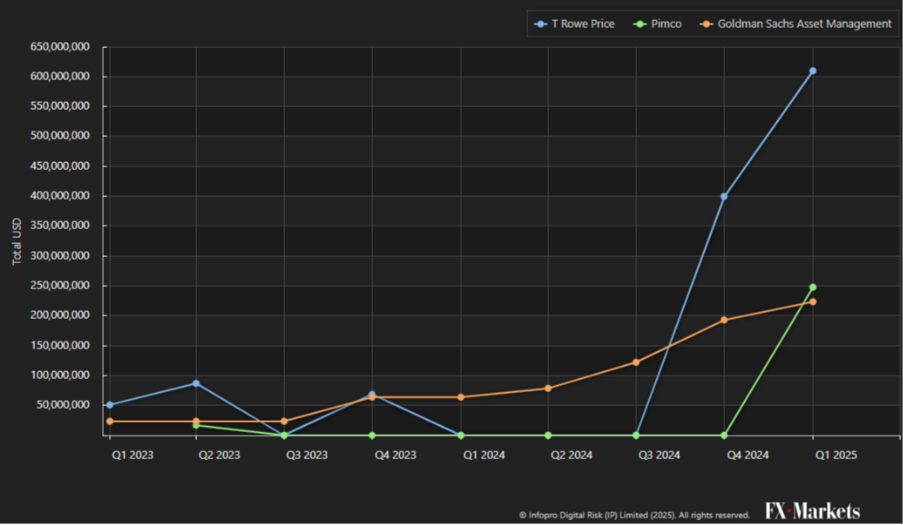Click the Q2 2024 axis label
The height and width of the screenshot is (525, 903).
pyautogui.click(x=571, y=455)
